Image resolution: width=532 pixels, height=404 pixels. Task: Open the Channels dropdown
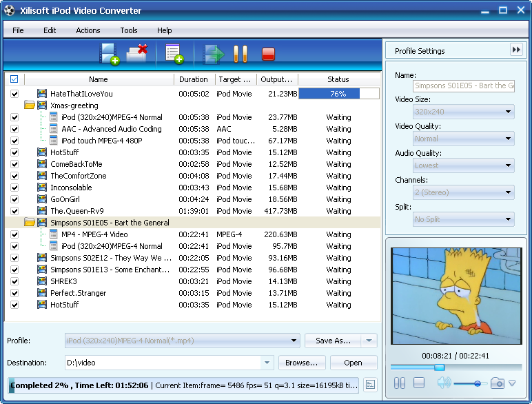pyautogui.click(x=464, y=192)
